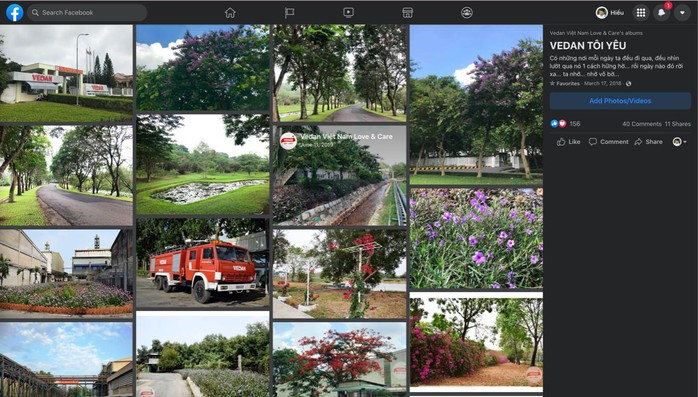This screenshot has height=397, width=698.
Task: Open the Groups icon
Action: point(467,12)
